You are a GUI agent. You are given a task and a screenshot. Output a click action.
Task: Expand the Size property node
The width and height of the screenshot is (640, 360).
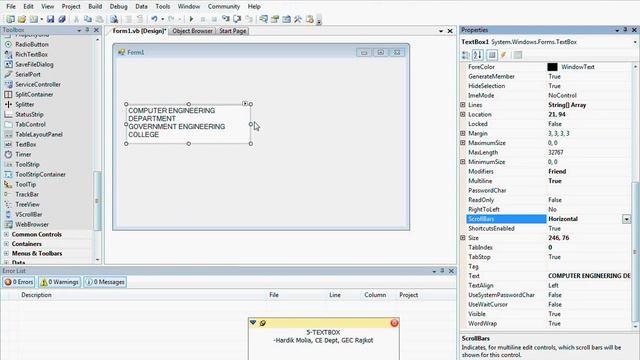point(463,238)
